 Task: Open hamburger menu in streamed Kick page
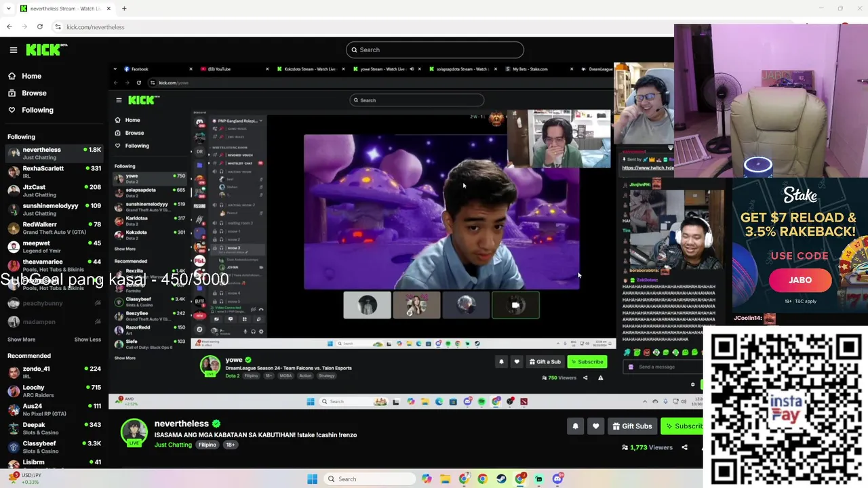[x=119, y=100]
